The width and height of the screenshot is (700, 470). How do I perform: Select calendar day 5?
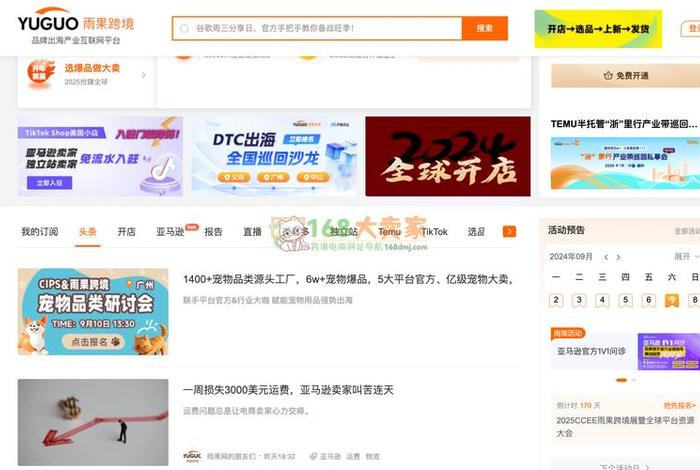tap(625, 300)
